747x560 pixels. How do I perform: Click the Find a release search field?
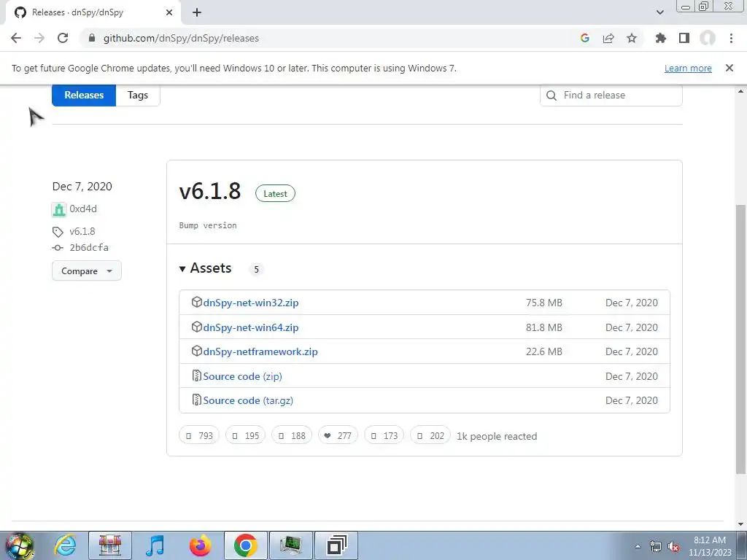[x=611, y=96]
